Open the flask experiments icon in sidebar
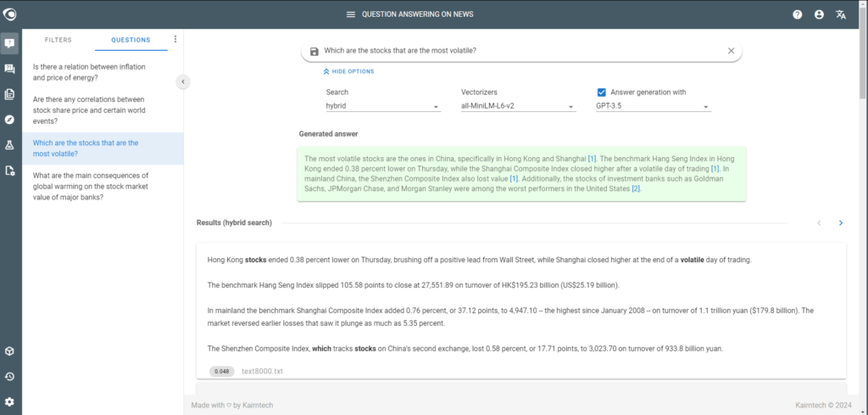The height and width of the screenshot is (415, 868). coord(9,145)
